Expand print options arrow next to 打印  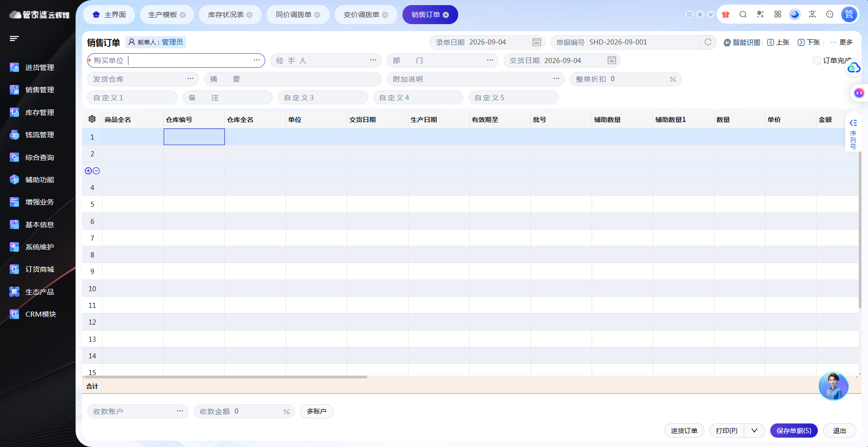[x=754, y=431]
